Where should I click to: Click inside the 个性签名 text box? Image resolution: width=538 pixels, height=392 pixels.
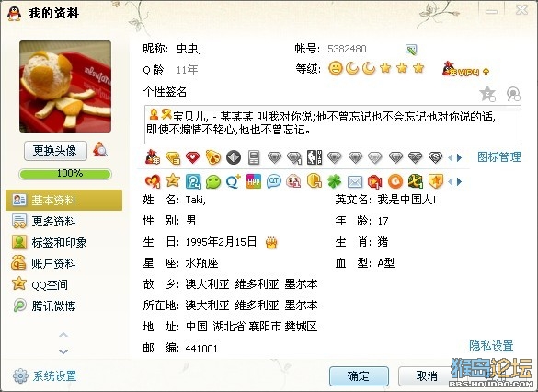[333, 124]
